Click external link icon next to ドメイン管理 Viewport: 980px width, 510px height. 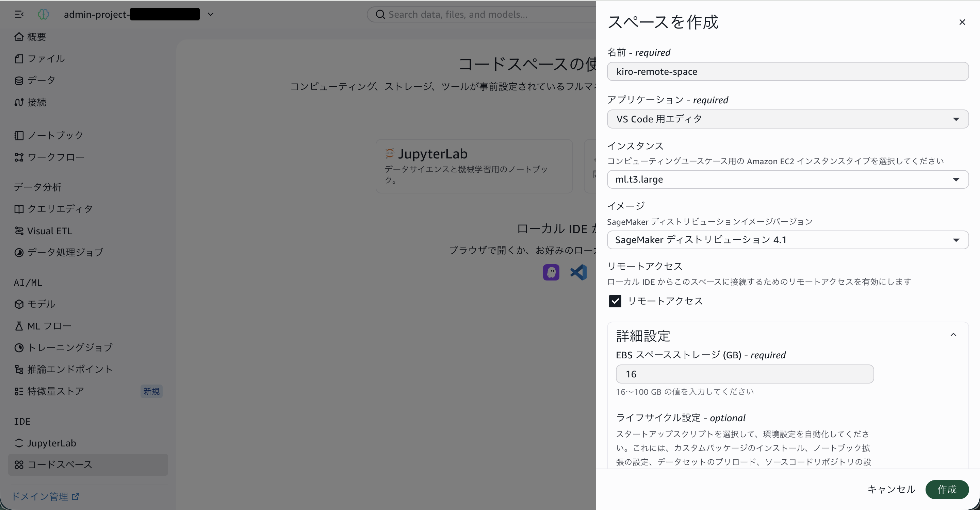[75, 496]
